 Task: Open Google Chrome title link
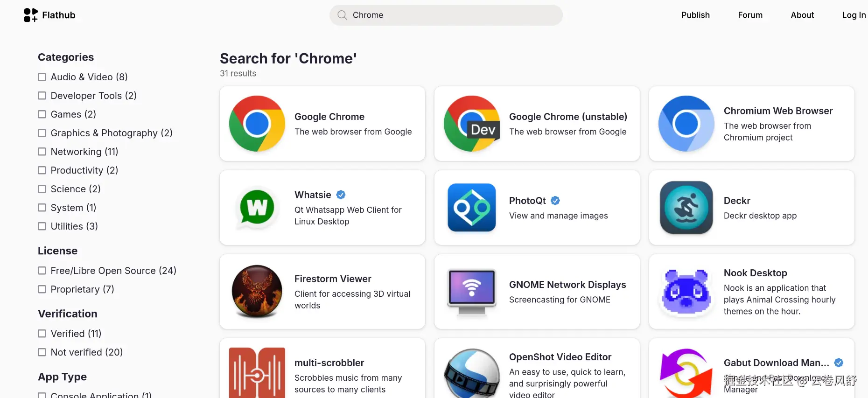point(329,117)
